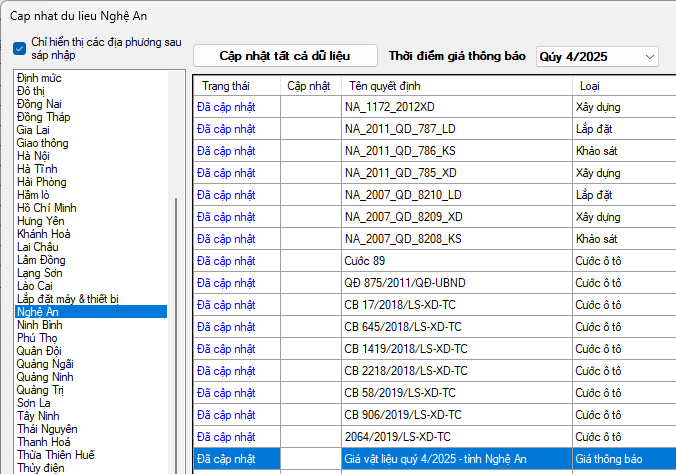Click 'Cập nhật tất cả dữ liệu' button
Screen dimensions: 676x474
click(285, 56)
